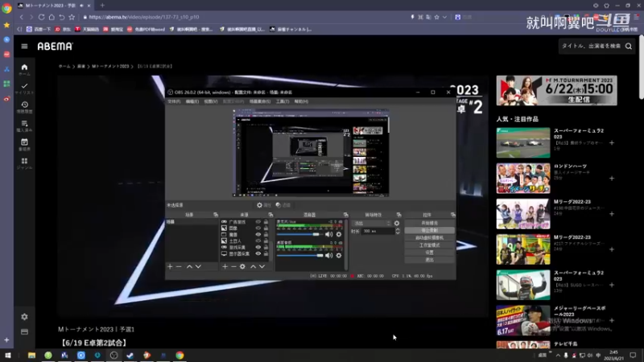644x362 pixels.
Task: Hide the 显示器采集 display capture source
Action: tap(258, 253)
